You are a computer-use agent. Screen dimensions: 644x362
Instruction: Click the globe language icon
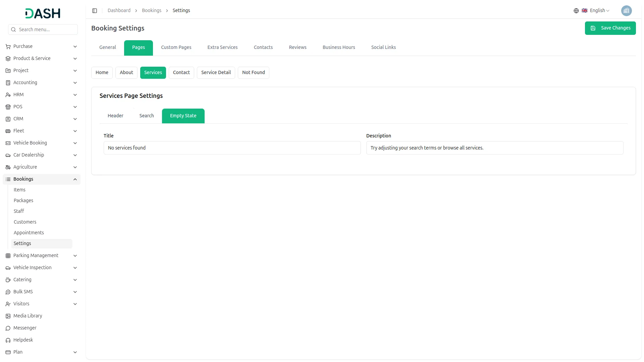click(576, 11)
